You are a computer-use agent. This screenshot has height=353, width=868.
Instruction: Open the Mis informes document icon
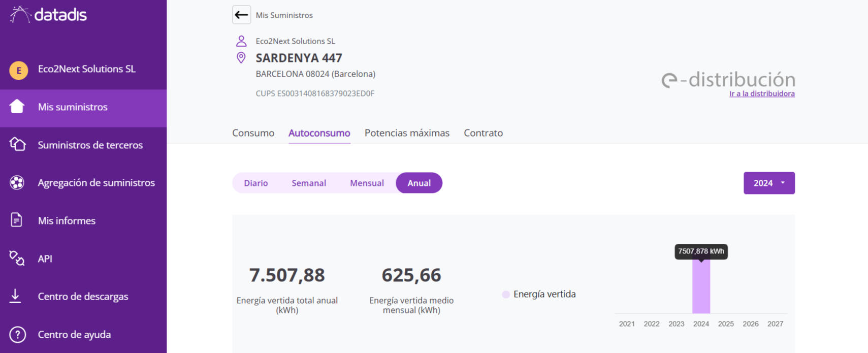[x=16, y=220]
